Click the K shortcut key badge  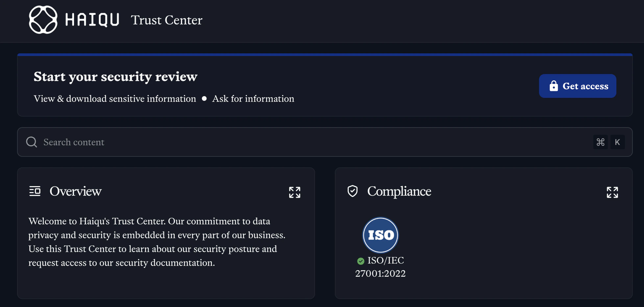click(618, 142)
